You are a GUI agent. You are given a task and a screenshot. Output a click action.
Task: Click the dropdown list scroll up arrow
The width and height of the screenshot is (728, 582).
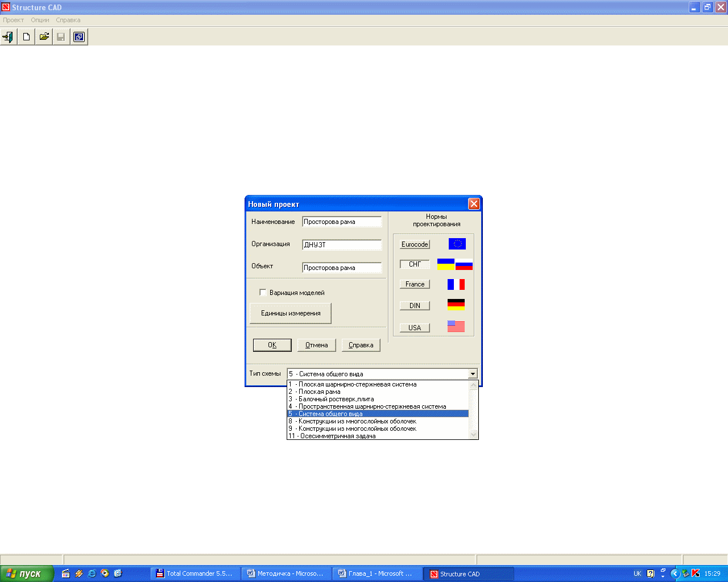pyautogui.click(x=473, y=385)
